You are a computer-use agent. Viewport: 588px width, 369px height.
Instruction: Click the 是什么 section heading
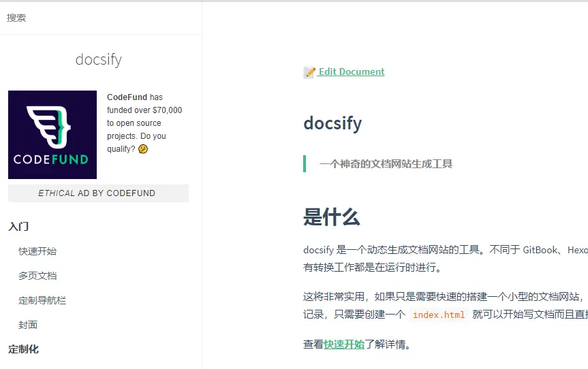[x=332, y=217]
